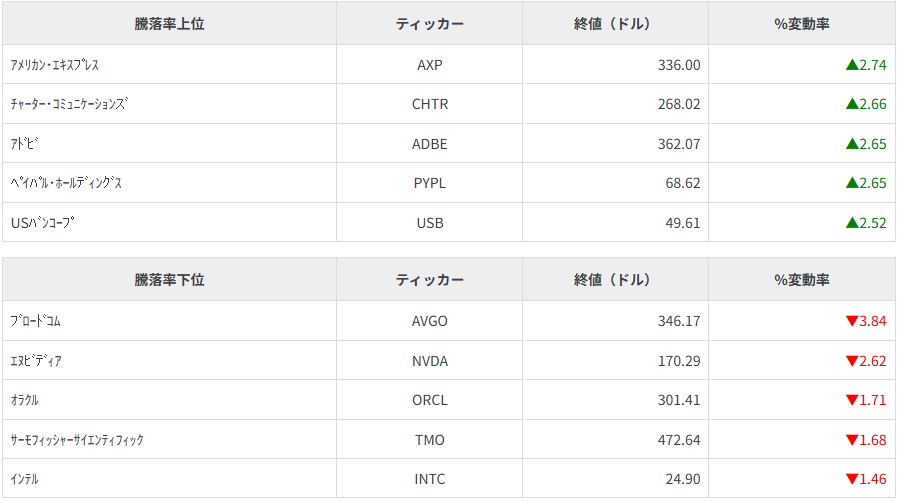
Task: Click the %変動率 header in the bottom table
Action: point(801,280)
